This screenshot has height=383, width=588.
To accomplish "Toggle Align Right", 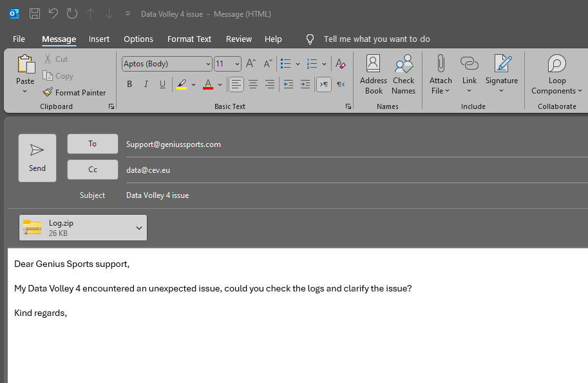I will coord(270,84).
